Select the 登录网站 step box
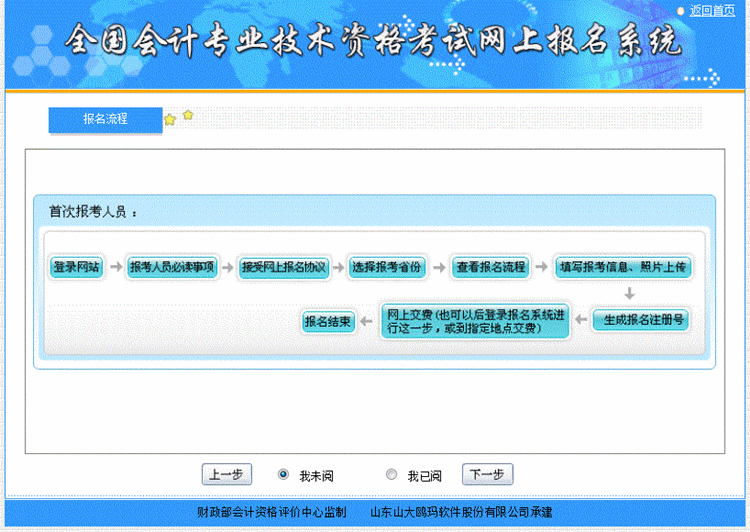This screenshot has height=532, width=750. click(77, 267)
